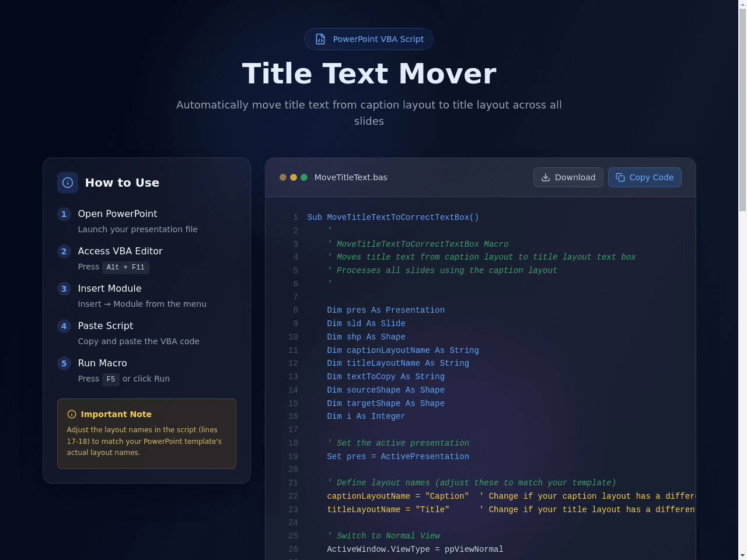The image size is (747, 560).
Task: Click the comment ' Processes all slides using caption layout
Action: 442,271
